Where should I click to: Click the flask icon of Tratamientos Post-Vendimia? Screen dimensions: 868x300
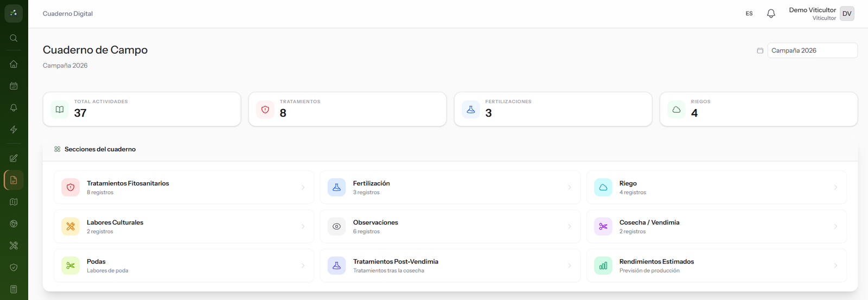[x=337, y=265]
